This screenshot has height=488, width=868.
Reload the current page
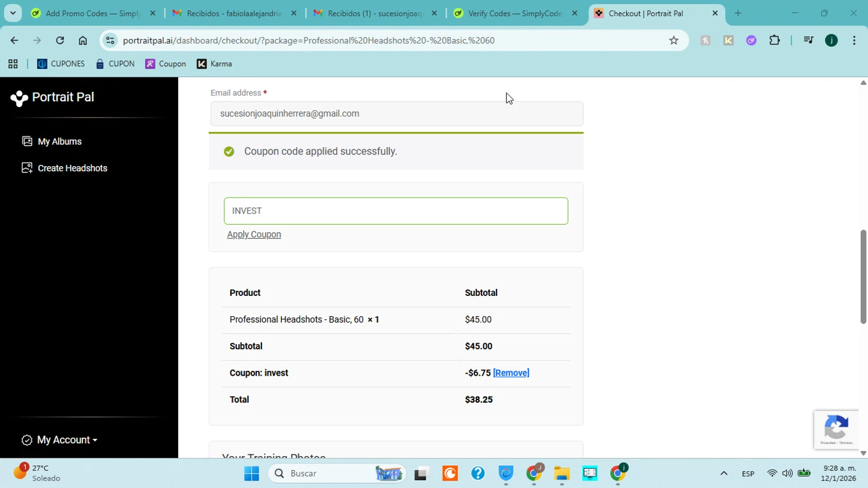tap(60, 41)
